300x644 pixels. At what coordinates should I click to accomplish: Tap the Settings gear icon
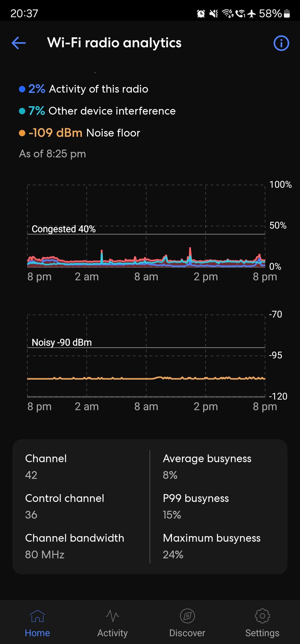click(262, 616)
